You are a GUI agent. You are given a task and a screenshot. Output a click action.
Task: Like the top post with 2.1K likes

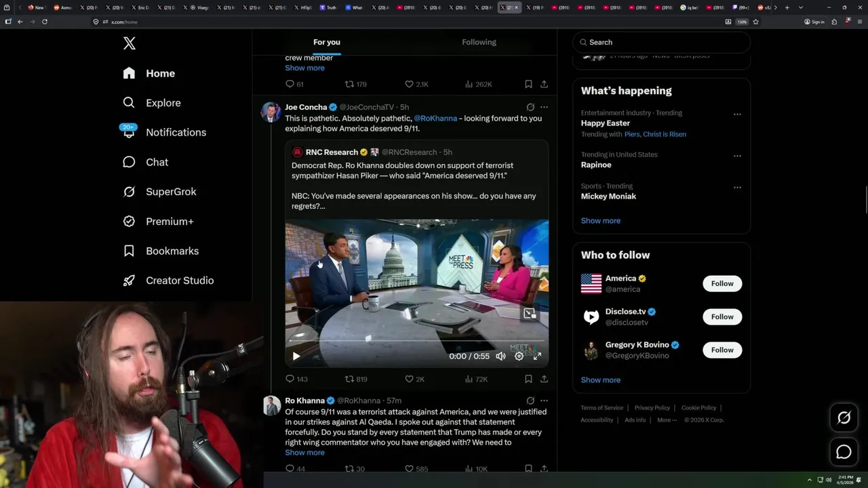[416, 84]
